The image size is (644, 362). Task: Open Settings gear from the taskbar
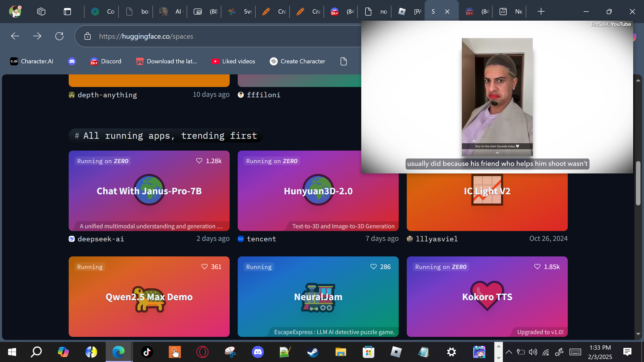[451, 352]
